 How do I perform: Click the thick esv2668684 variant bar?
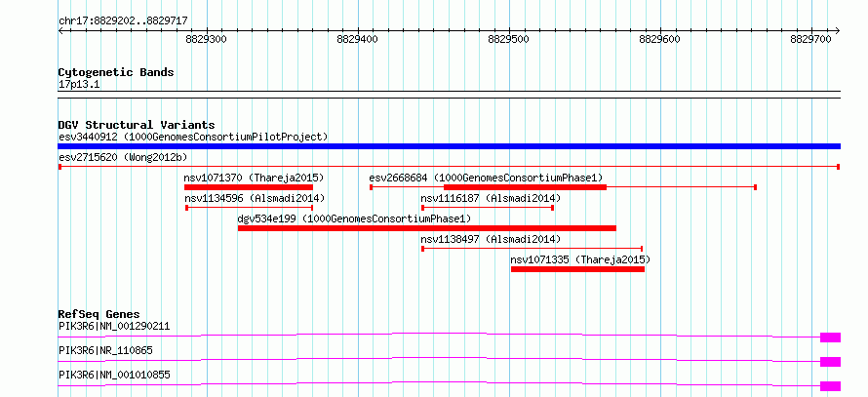coord(525,187)
